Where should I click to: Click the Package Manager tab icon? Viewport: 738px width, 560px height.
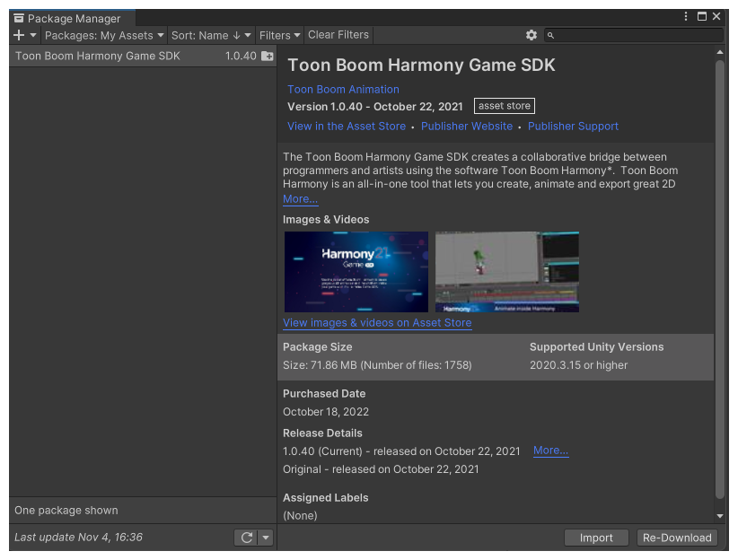tap(19, 18)
